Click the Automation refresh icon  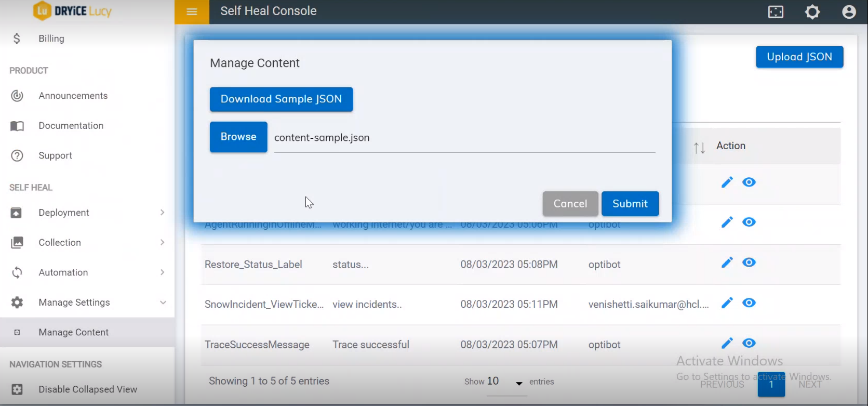pos(17,272)
